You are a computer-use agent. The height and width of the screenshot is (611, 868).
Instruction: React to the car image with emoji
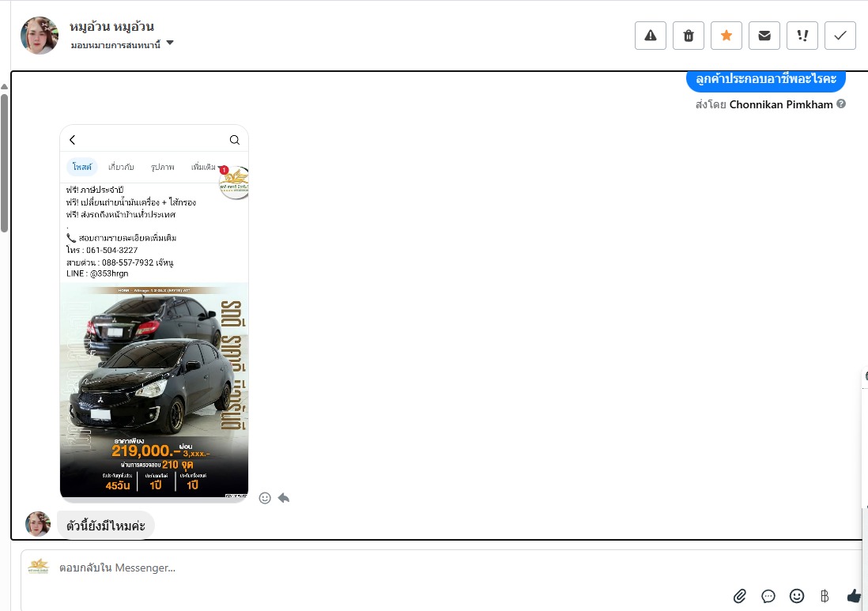pos(265,498)
